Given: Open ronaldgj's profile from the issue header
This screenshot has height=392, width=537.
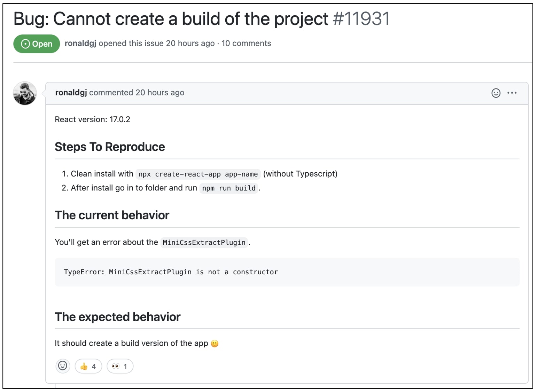Looking at the screenshot, I should tap(80, 43).
